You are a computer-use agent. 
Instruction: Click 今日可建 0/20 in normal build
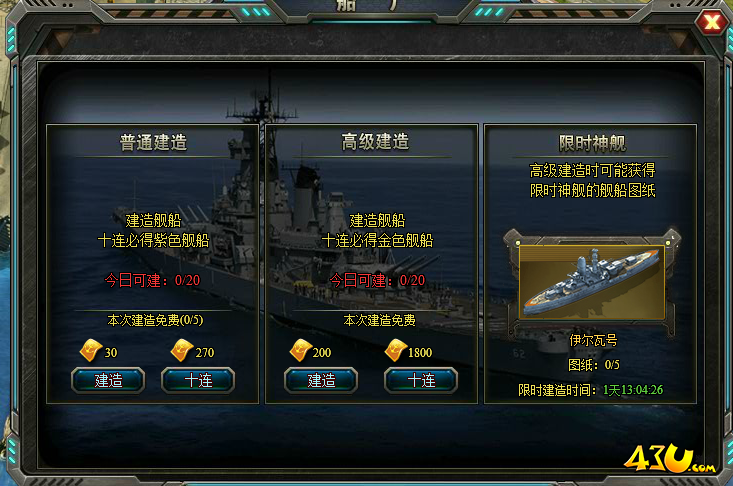(152, 280)
